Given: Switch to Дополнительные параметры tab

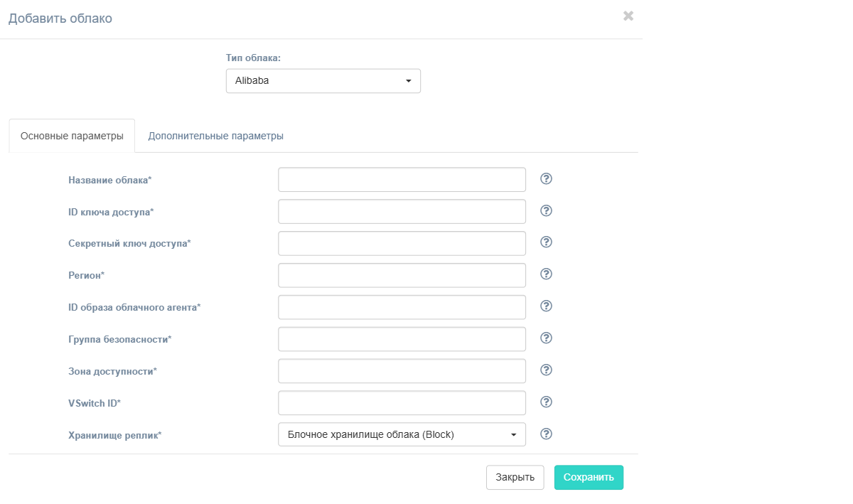Looking at the screenshot, I should click(x=215, y=136).
